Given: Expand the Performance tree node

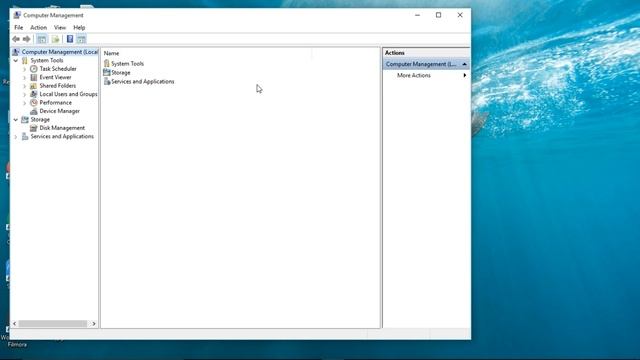Looking at the screenshot, I should click(24, 103).
